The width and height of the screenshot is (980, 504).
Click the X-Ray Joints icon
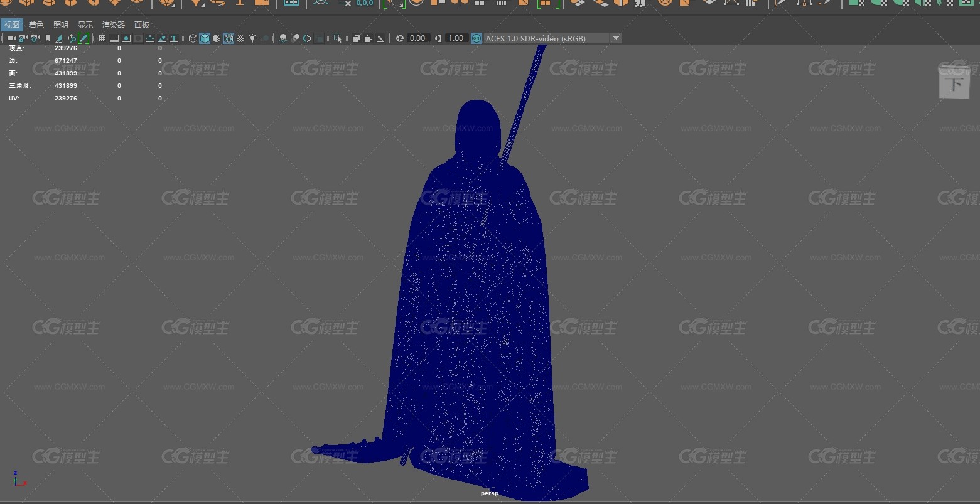(380, 38)
